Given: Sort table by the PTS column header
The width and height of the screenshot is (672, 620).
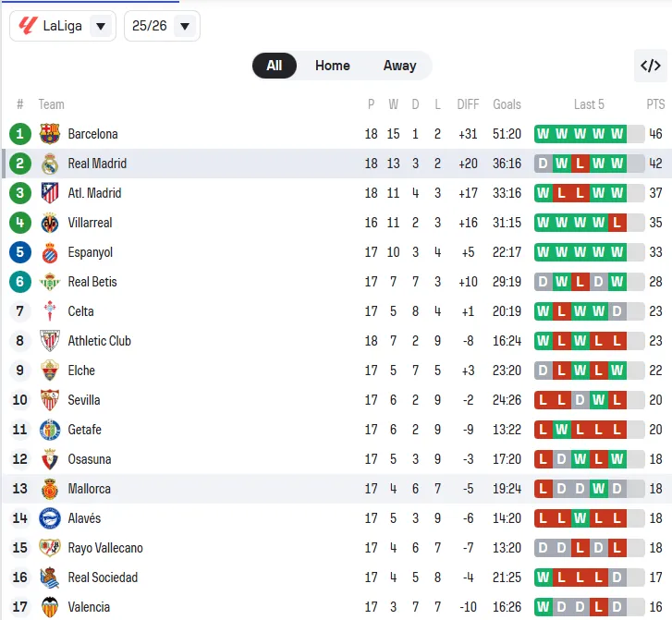Looking at the screenshot, I should click(655, 104).
